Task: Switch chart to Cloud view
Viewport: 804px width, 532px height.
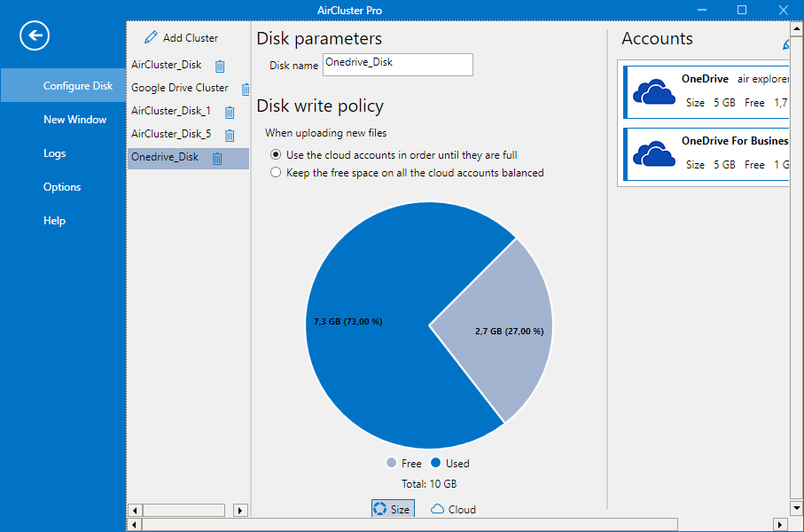Action: [453, 509]
